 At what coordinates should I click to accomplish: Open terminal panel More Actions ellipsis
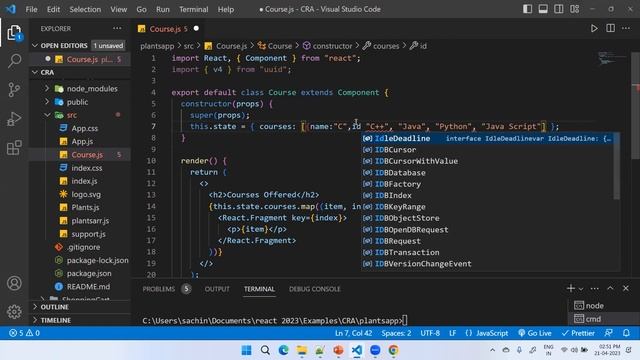(595, 289)
